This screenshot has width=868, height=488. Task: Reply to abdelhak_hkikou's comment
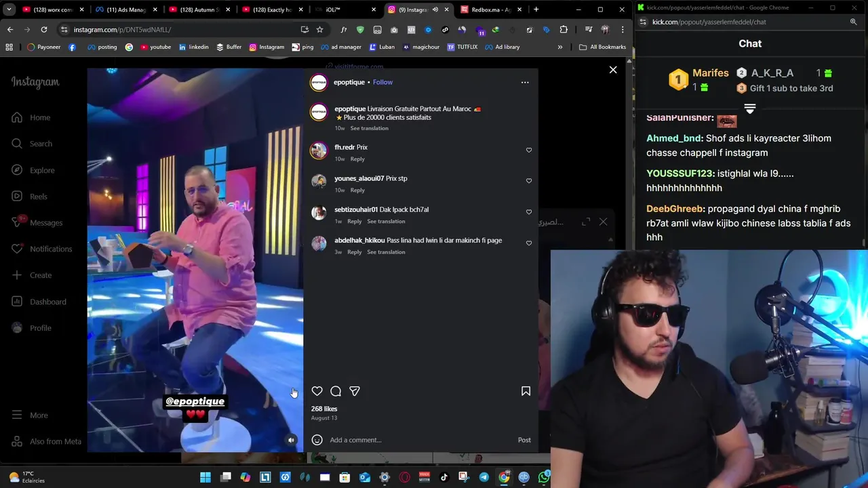[x=355, y=252]
